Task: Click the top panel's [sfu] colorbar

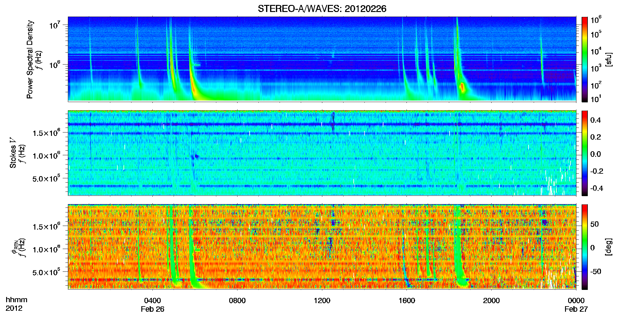Action: (585, 59)
